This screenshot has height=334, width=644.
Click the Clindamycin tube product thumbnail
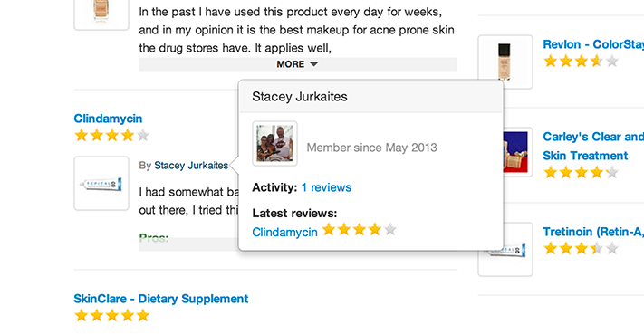(x=101, y=184)
